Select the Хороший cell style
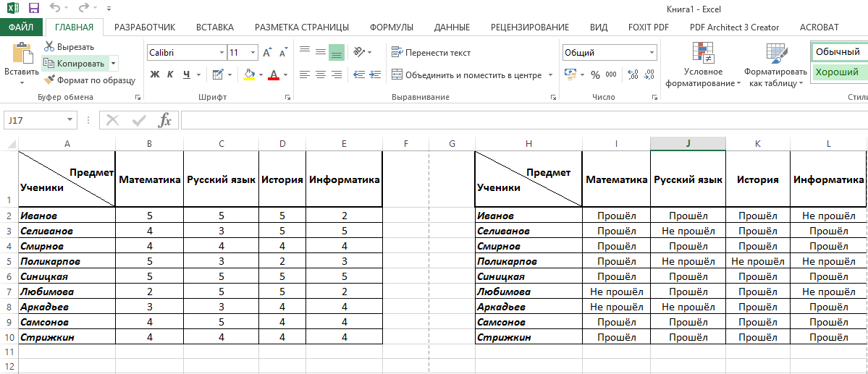 pyautogui.click(x=839, y=72)
